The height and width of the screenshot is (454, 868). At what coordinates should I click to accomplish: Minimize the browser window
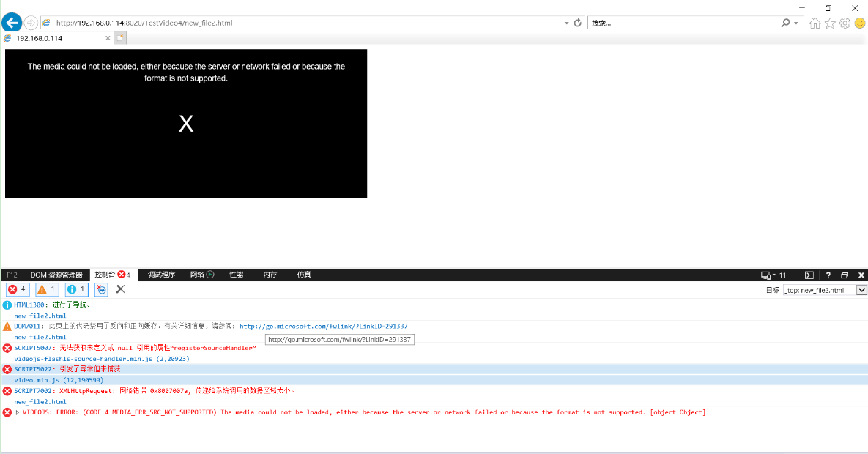801,8
